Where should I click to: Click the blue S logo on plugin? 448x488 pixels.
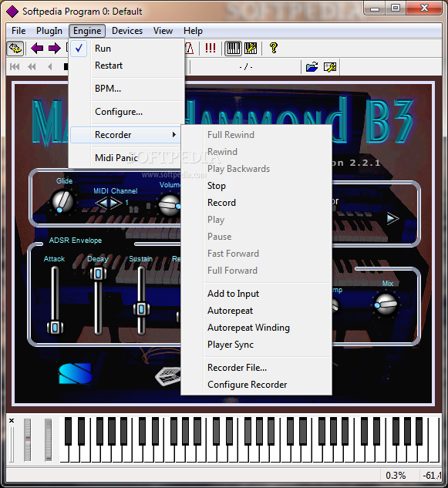[75, 373]
